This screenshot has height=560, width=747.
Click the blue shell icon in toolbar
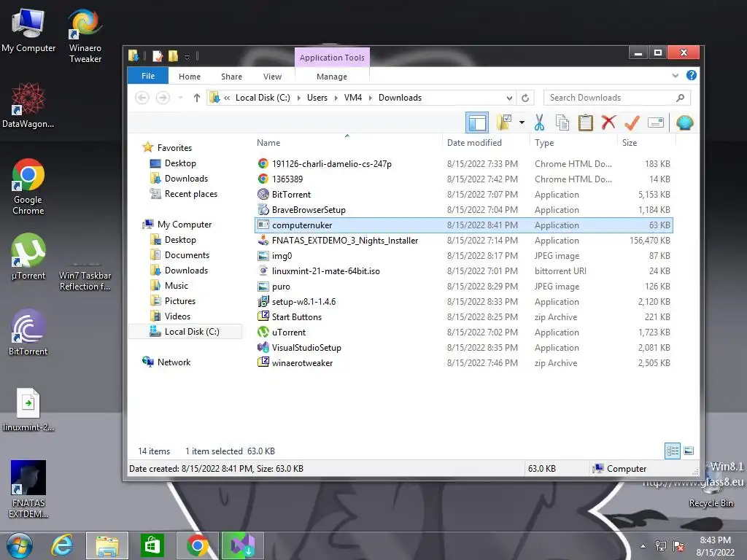coord(684,122)
